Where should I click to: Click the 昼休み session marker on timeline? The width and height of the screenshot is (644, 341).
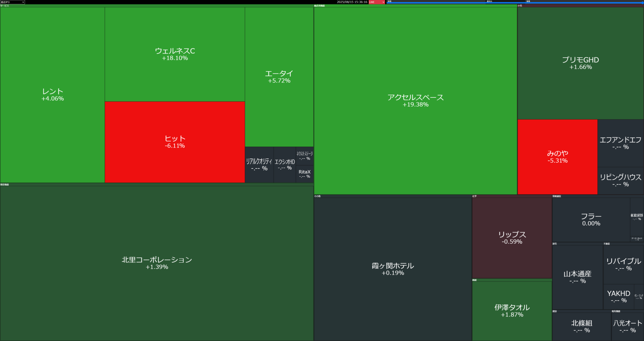489,1
